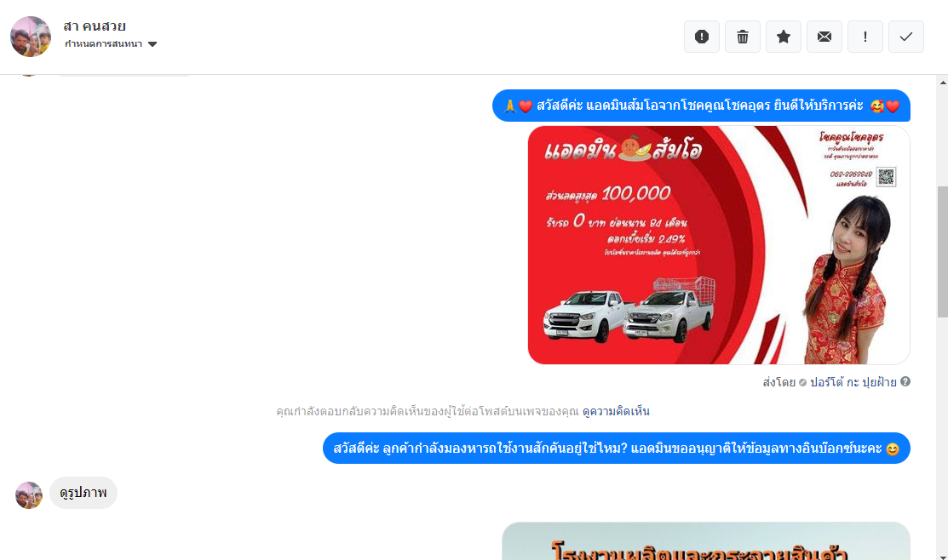Click the vertical scrollbar thumb

(943, 251)
